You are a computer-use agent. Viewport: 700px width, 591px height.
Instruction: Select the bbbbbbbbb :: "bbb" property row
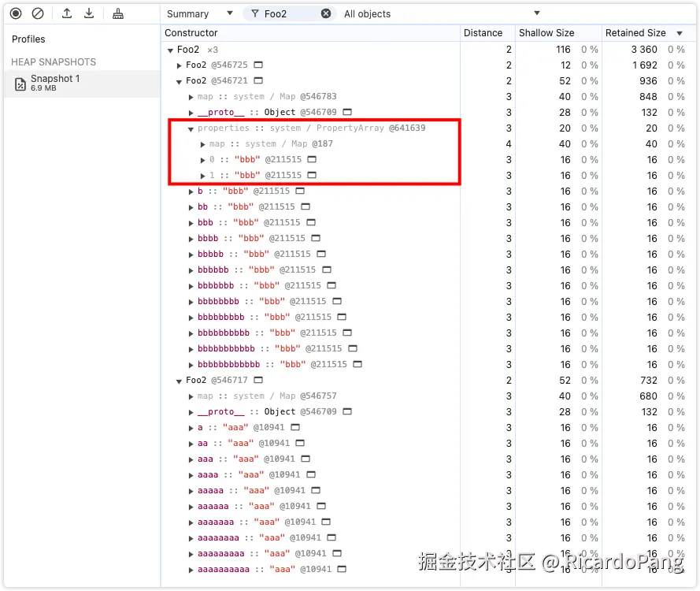click(x=428, y=317)
